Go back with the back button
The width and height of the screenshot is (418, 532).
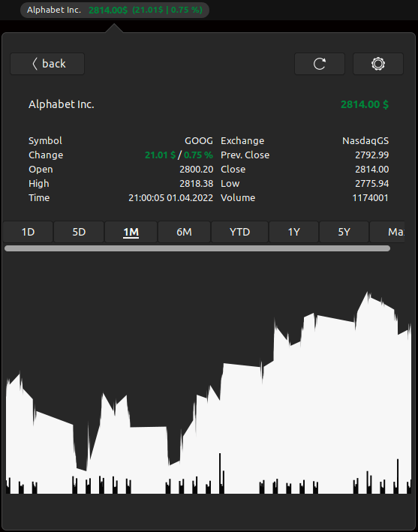47,64
